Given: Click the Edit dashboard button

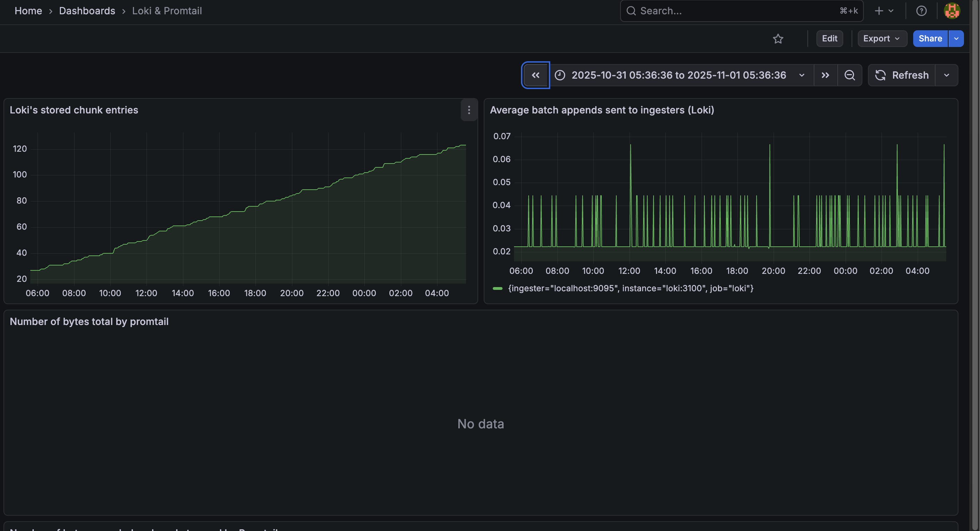Looking at the screenshot, I should tap(829, 38).
